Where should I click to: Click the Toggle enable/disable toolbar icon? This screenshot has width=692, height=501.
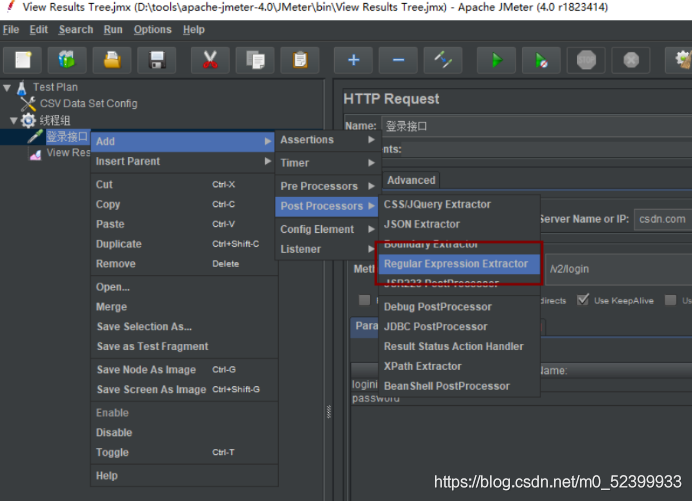point(443,60)
